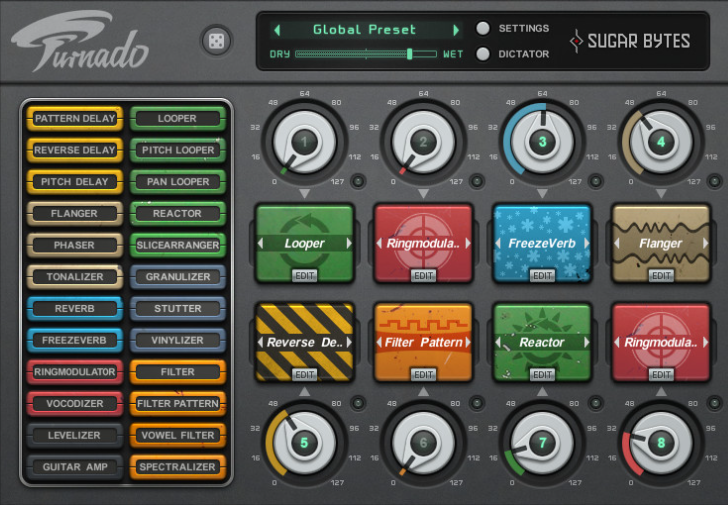The image size is (728, 505).
Task: Choose Vocodizer from the effect list
Action: pos(75,403)
